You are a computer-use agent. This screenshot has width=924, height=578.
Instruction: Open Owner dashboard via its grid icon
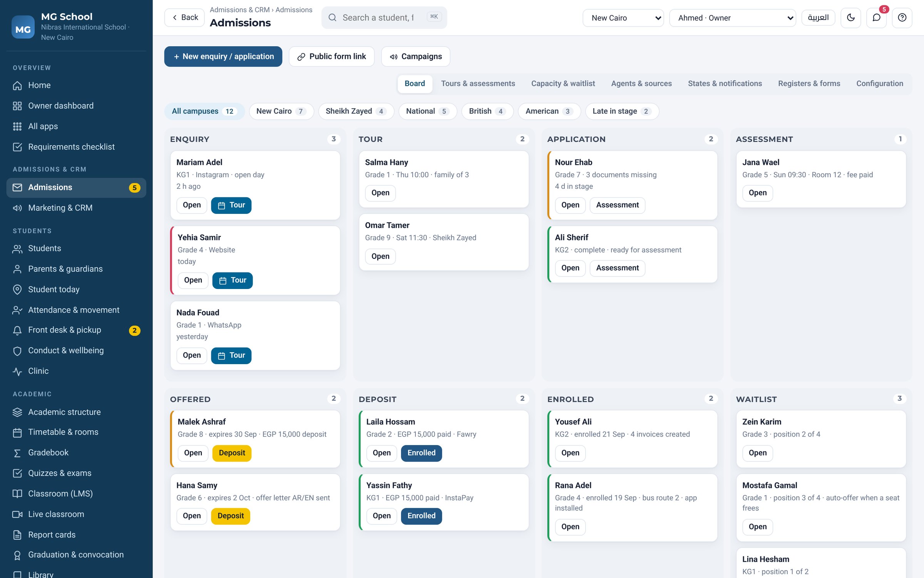pyautogui.click(x=17, y=106)
